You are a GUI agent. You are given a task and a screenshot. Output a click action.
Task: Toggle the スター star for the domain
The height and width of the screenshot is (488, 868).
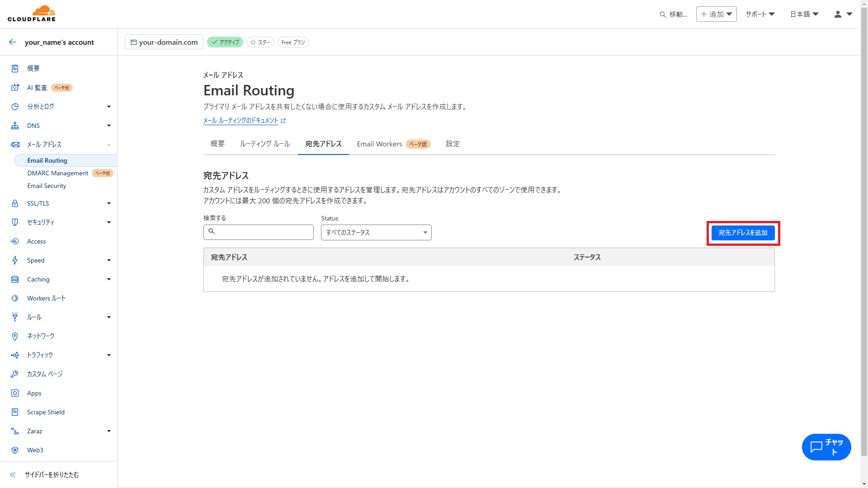(260, 42)
